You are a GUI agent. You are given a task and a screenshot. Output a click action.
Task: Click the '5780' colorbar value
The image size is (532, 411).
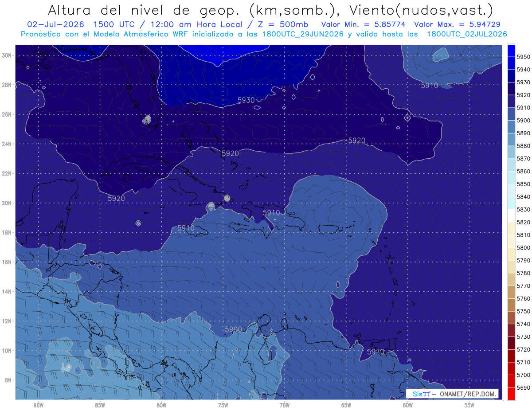tap(524, 273)
